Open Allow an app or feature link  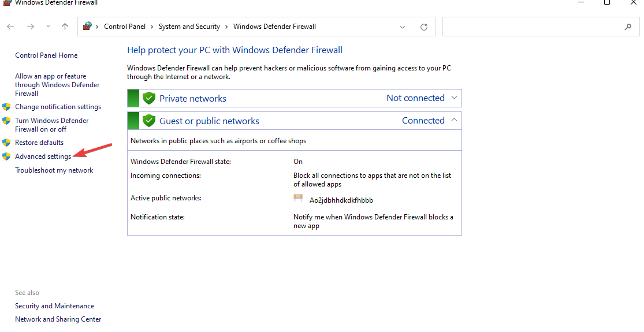pyautogui.click(x=58, y=85)
